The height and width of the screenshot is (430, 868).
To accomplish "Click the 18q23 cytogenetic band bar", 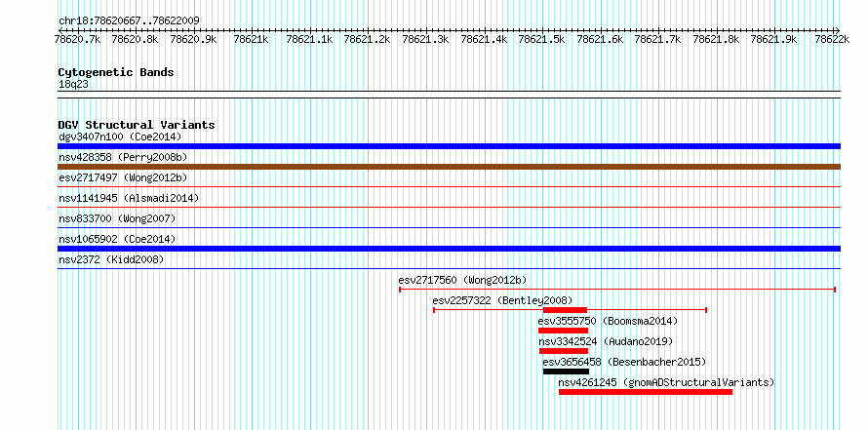I will tap(449, 95).
